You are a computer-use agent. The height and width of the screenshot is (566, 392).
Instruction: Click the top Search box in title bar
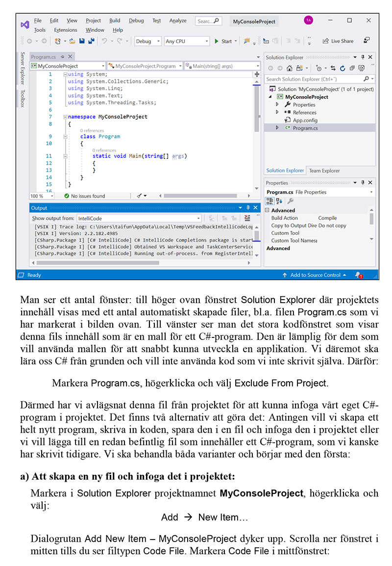coord(208,21)
